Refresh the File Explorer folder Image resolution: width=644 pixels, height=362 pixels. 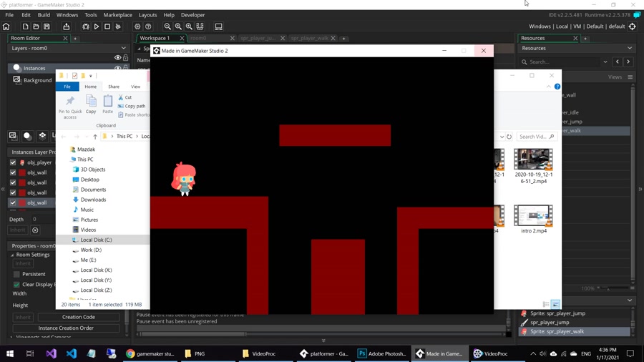click(509, 137)
